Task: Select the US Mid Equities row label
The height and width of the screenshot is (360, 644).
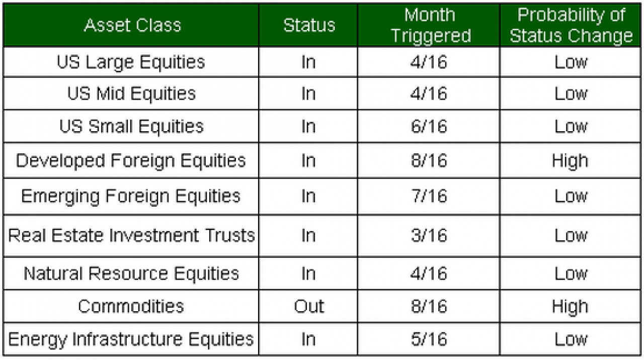Action: (x=132, y=94)
